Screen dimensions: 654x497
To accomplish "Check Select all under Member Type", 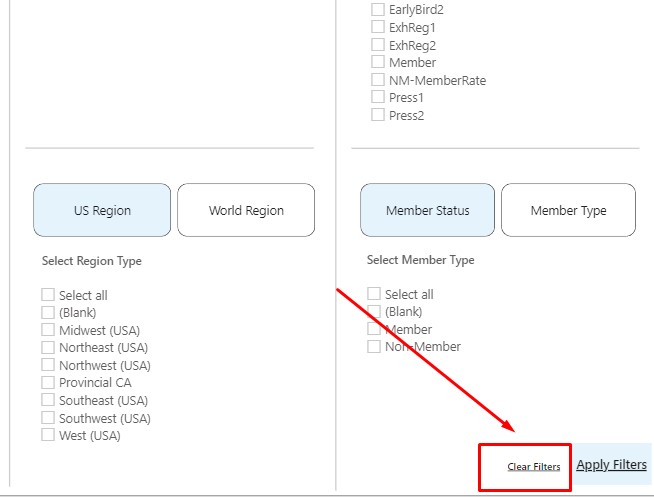I will point(374,294).
